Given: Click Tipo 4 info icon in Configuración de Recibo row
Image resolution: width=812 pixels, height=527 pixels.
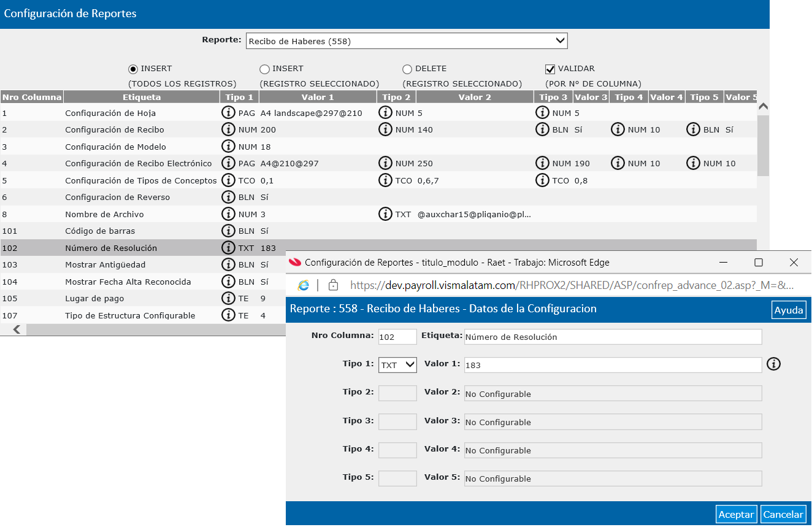Looking at the screenshot, I should [x=618, y=129].
